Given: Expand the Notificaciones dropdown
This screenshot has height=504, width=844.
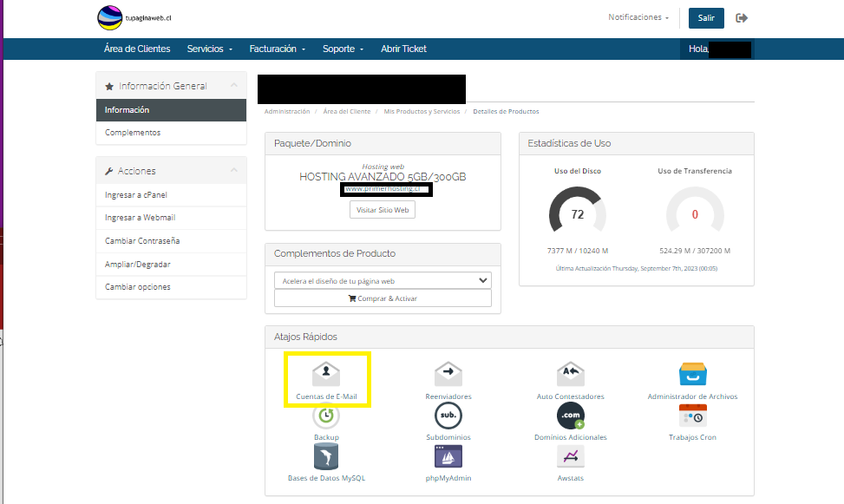Looking at the screenshot, I should (x=638, y=17).
